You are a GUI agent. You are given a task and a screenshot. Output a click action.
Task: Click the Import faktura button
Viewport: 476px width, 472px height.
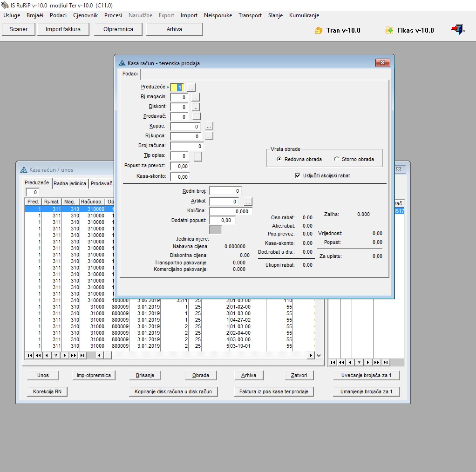(x=63, y=29)
